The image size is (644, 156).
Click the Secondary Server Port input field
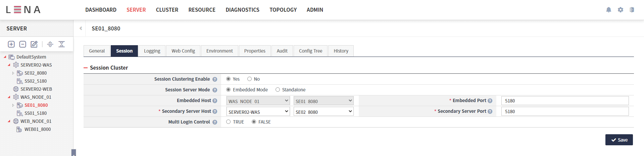click(x=564, y=111)
